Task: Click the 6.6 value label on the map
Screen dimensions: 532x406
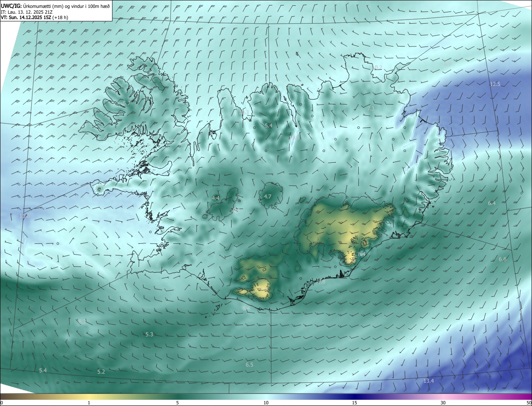Action: click(x=502, y=259)
